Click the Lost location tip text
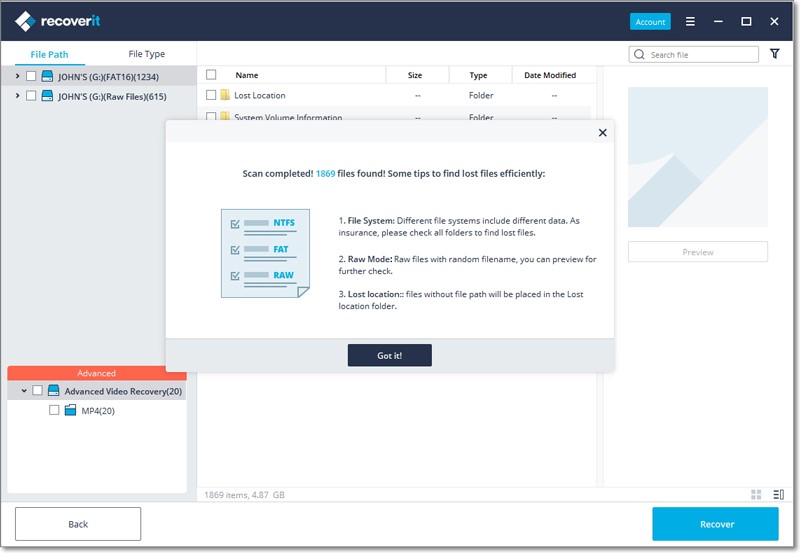The image size is (800, 553). coord(461,300)
